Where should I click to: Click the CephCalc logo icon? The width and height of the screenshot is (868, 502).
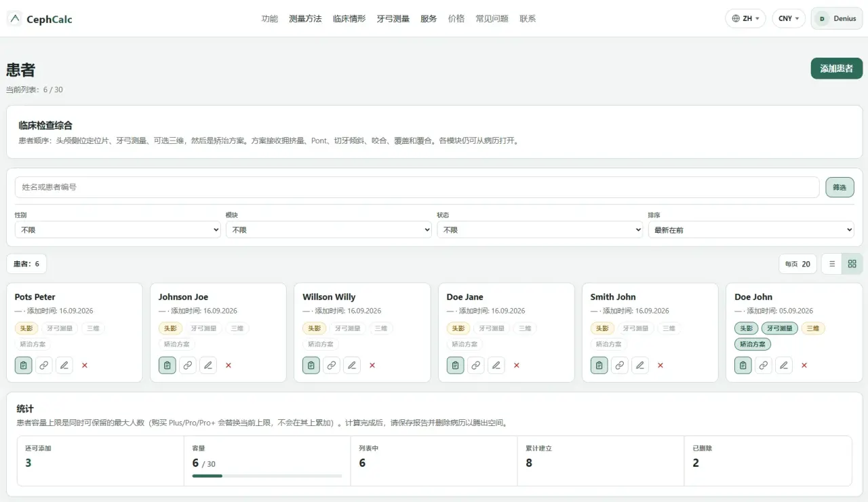[15, 19]
